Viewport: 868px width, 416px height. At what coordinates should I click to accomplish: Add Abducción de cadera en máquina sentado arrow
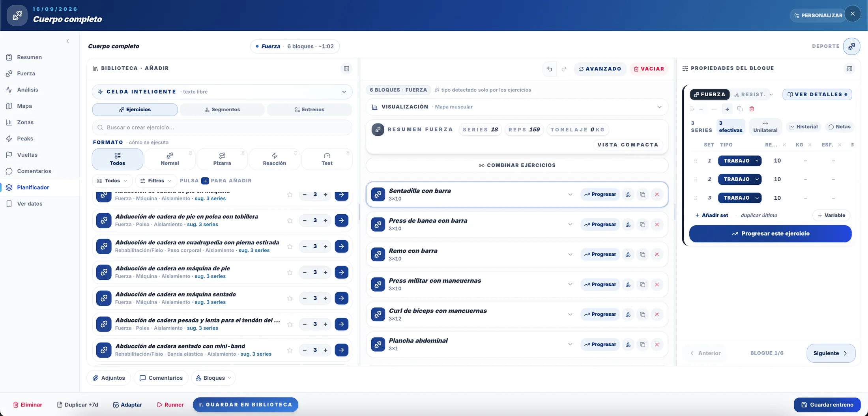[x=341, y=298]
